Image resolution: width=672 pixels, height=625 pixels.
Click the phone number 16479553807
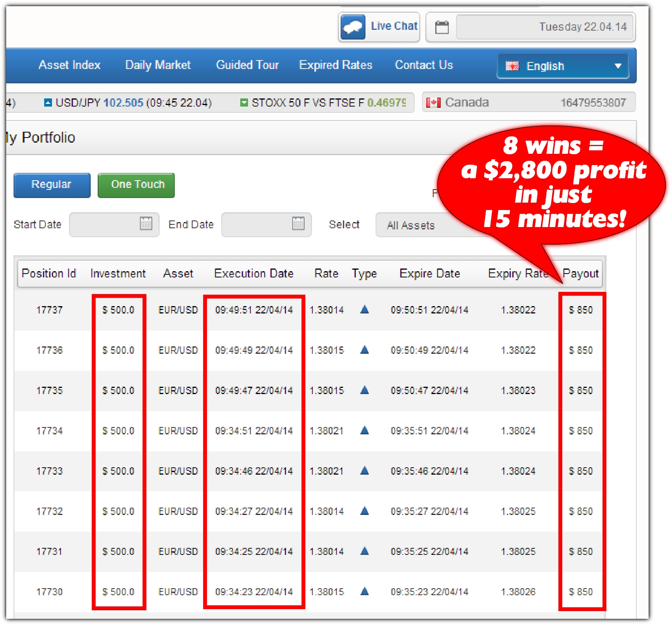click(x=593, y=103)
